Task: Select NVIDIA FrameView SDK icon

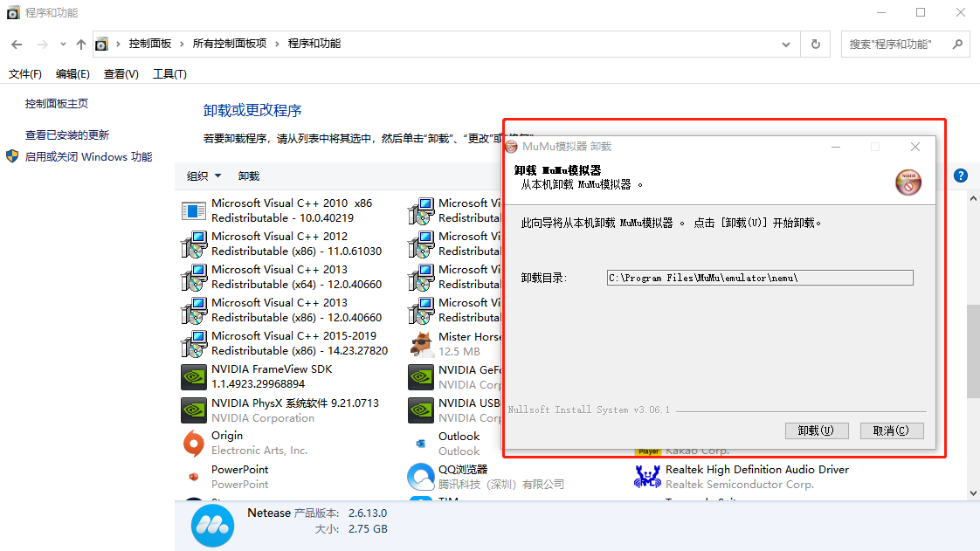Action: click(194, 376)
